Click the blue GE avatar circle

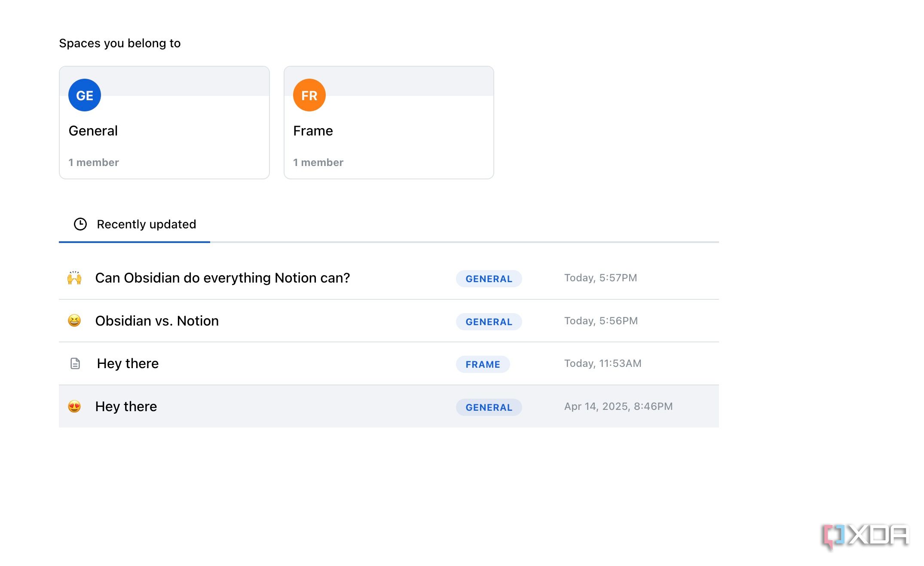click(x=85, y=95)
